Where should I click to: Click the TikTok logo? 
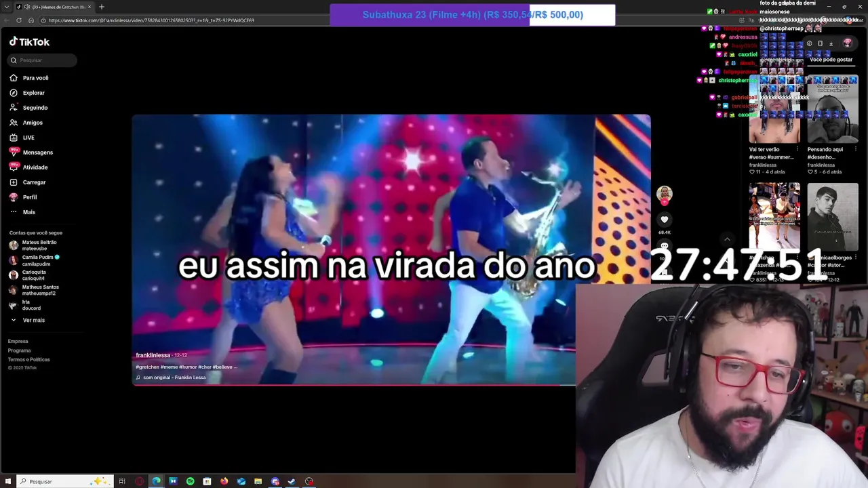coord(29,42)
